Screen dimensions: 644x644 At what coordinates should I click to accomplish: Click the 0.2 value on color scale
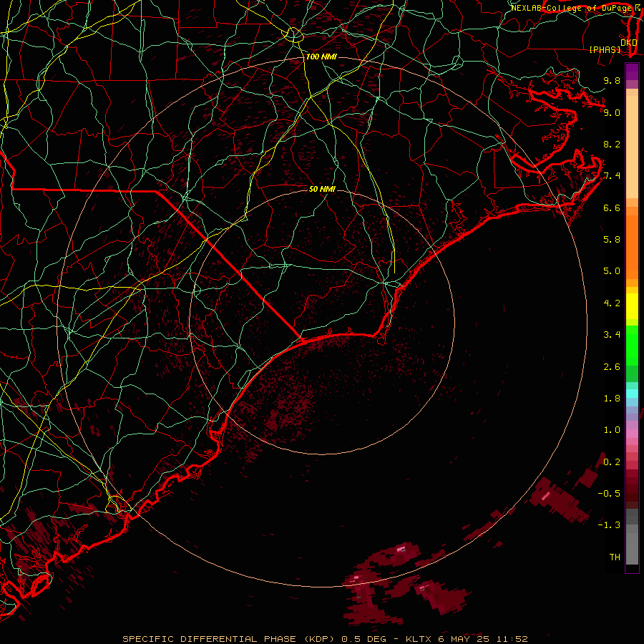[612, 462]
